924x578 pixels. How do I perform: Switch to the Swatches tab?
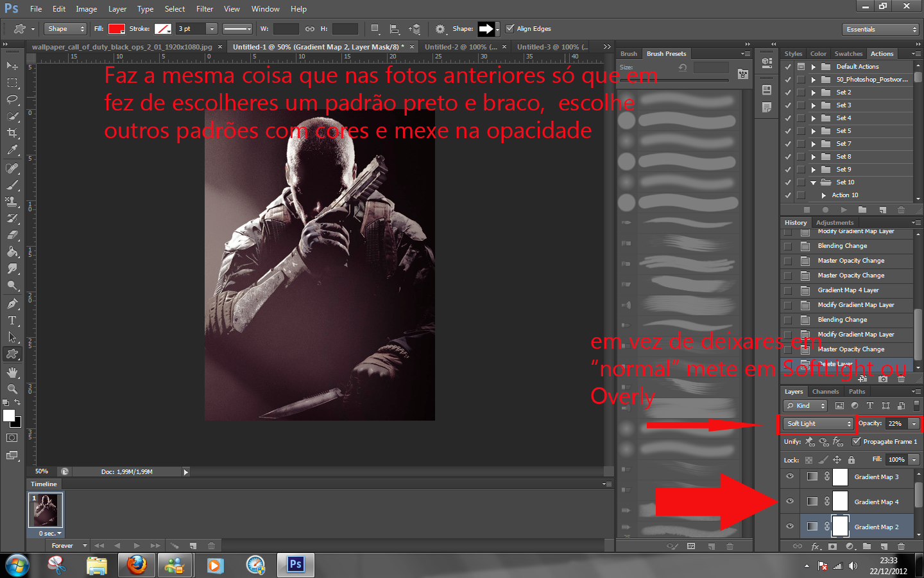tap(848, 54)
